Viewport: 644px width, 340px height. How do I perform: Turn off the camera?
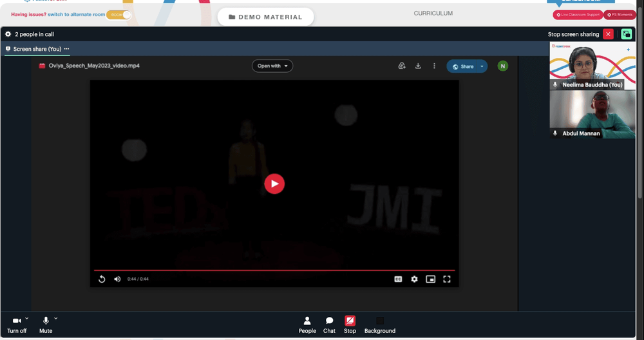coord(17,325)
